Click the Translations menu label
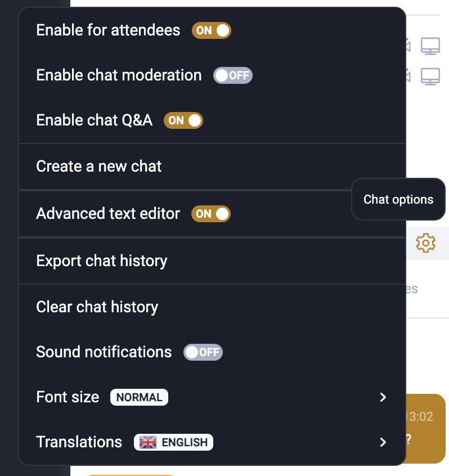This screenshot has height=476, width=449. 79,442
